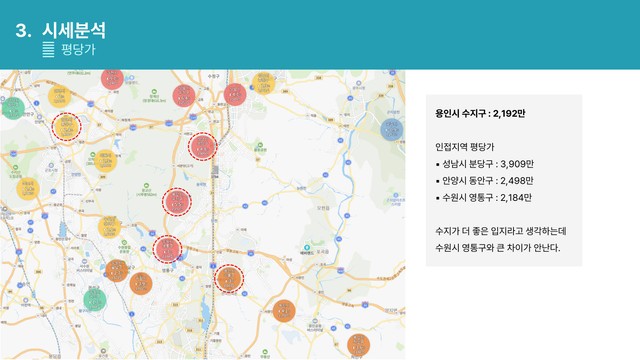This screenshot has height=360, width=640.
Task: Select the yellow circle marker at the map's top edge
Action: pyautogui.click(x=263, y=84)
